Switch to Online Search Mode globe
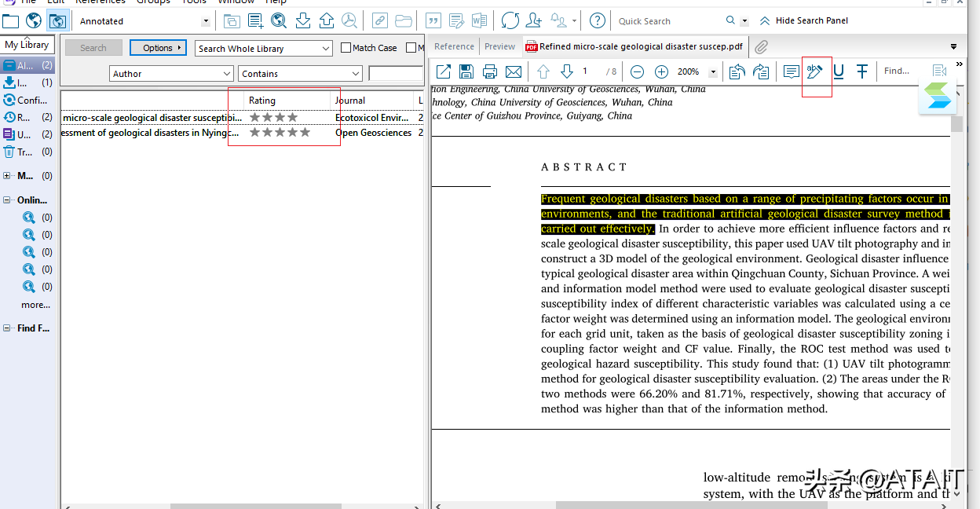Screen dimensions: 980x509 click(x=34, y=20)
